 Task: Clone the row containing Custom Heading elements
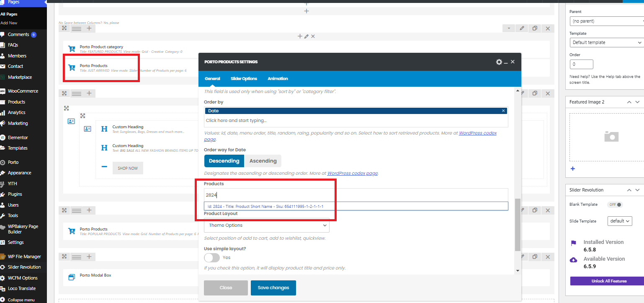[x=535, y=93]
